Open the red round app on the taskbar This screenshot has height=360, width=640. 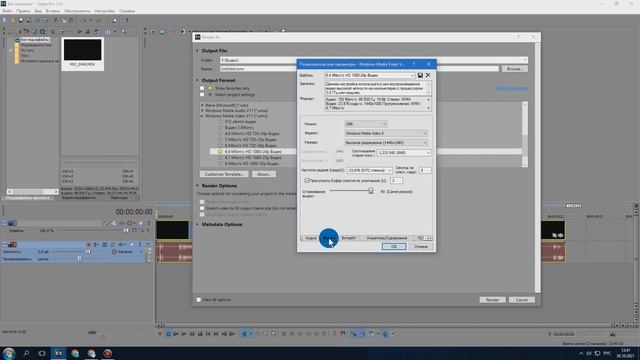[107, 353]
